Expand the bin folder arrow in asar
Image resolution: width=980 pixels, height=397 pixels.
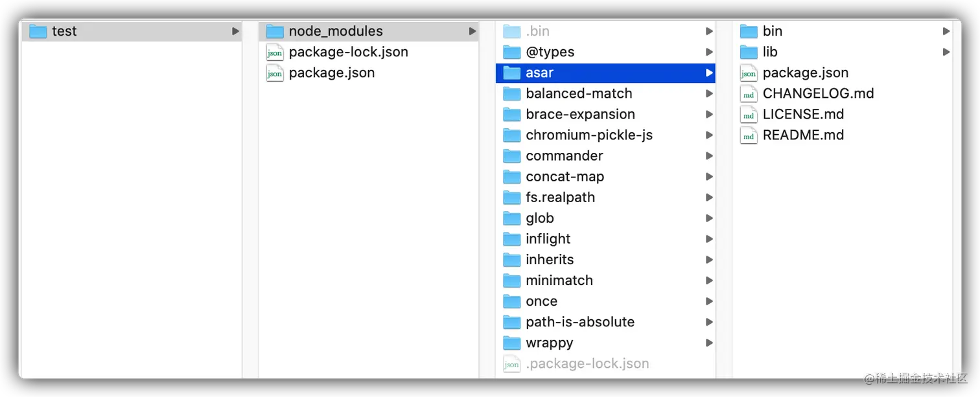(x=946, y=31)
